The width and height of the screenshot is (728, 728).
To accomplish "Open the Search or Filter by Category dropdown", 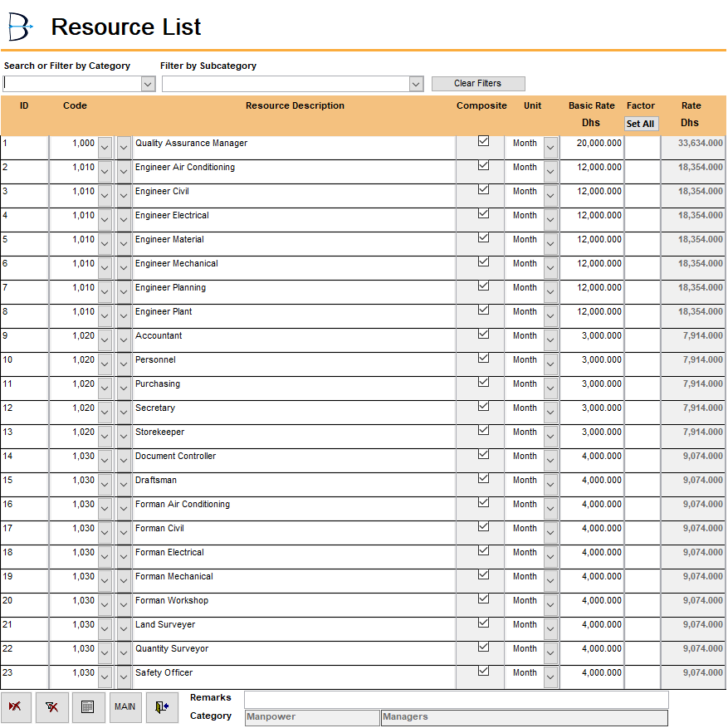I will 148,84.
